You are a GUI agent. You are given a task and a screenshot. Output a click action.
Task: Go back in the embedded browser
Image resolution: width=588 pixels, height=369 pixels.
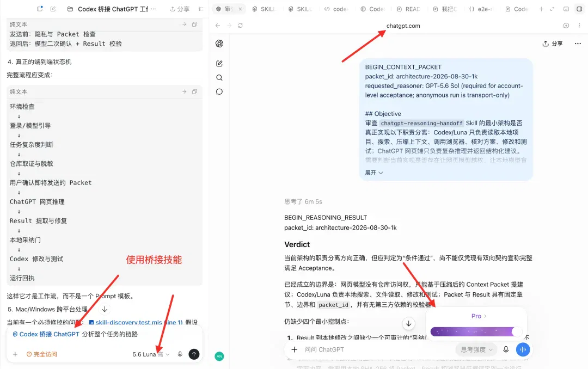coord(218,26)
